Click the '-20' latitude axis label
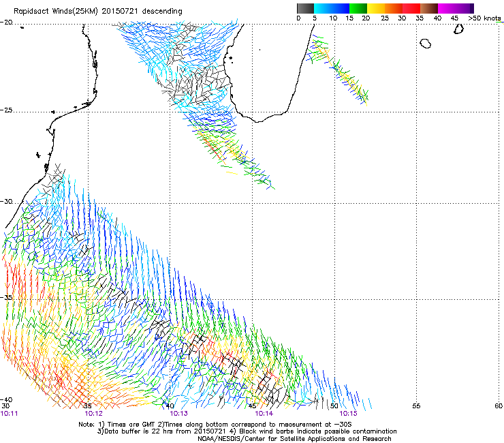 click(x=6, y=22)
